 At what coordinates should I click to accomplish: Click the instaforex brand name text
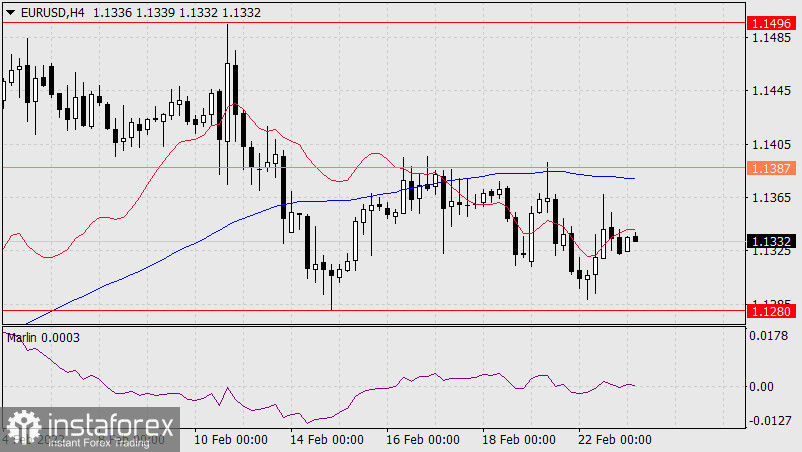click(97, 421)
